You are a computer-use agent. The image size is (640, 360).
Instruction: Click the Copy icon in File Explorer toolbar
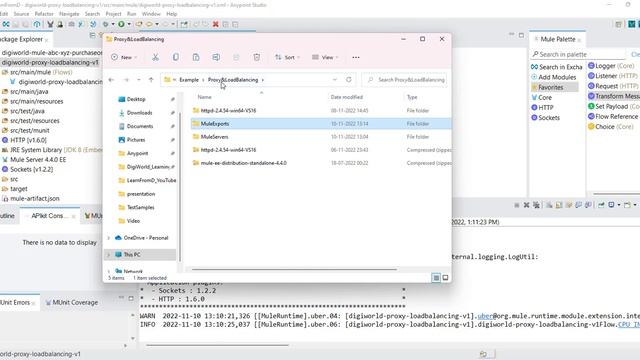click(x=176, y=57)
